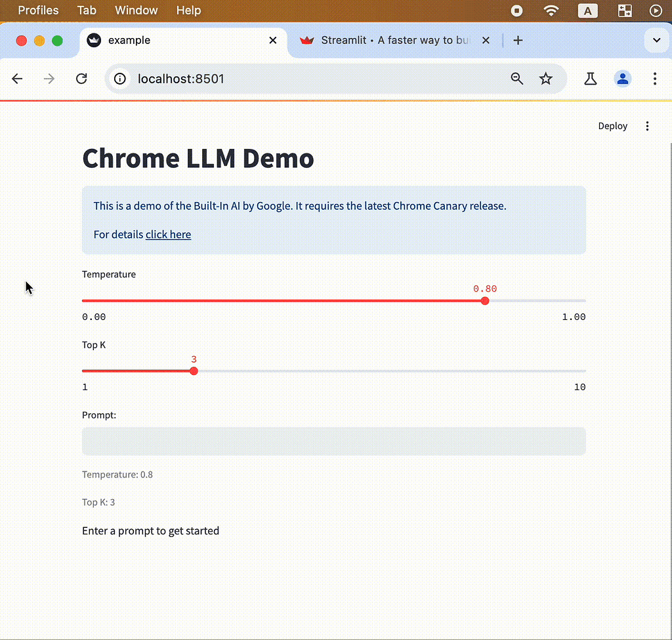Open Chrome Labs flask icon
This screenshot has height=640, width=672.
[590, 79]
